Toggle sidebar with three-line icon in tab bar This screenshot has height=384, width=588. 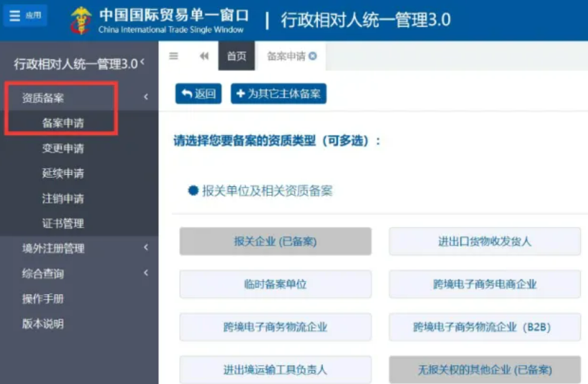pyautogui.click(x=174, y=57)
